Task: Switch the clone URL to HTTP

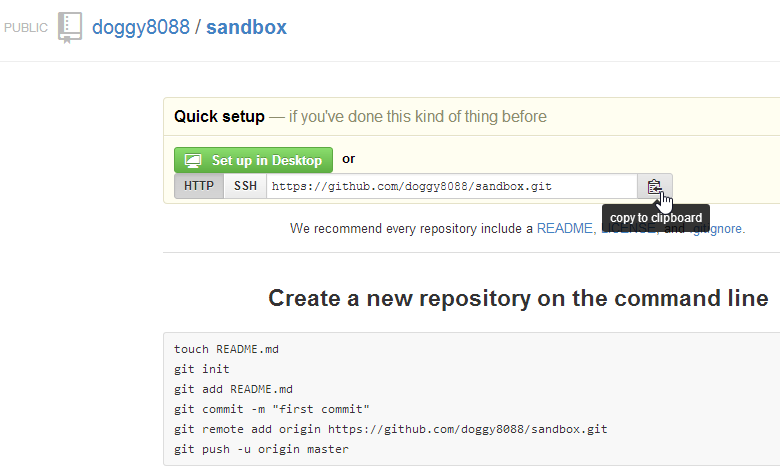Action: pyautogui.click(x=199, y=187)
